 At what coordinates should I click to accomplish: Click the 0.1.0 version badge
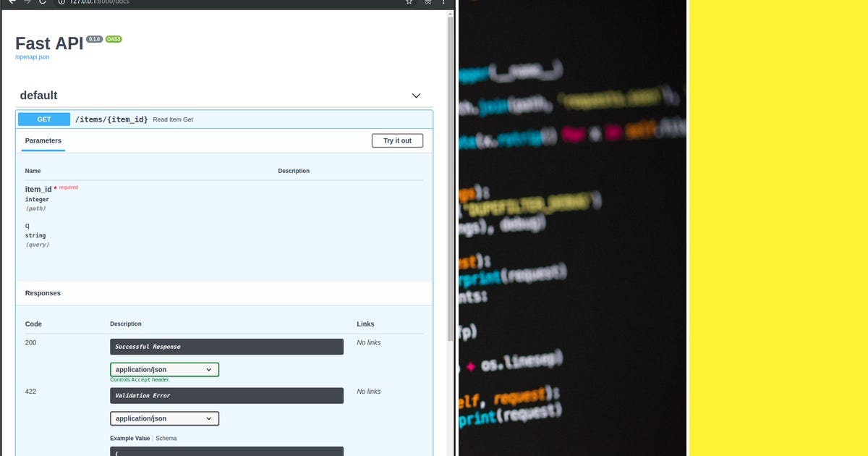(94, 39)
